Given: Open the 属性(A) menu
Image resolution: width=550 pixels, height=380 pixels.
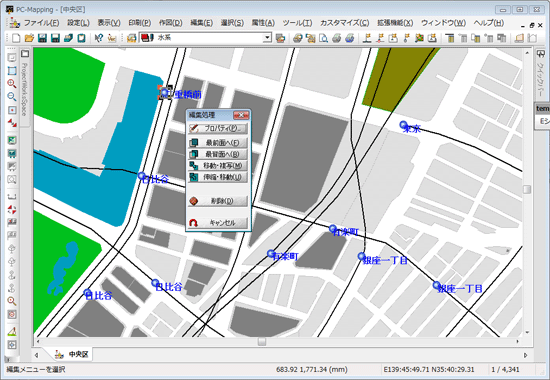Looking at the screenshot, I should 263,23.
